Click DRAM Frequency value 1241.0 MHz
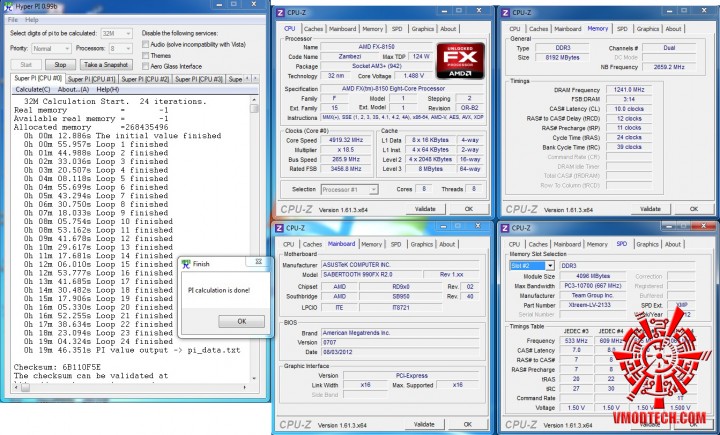The image size is (720, 435). [629, 90]
